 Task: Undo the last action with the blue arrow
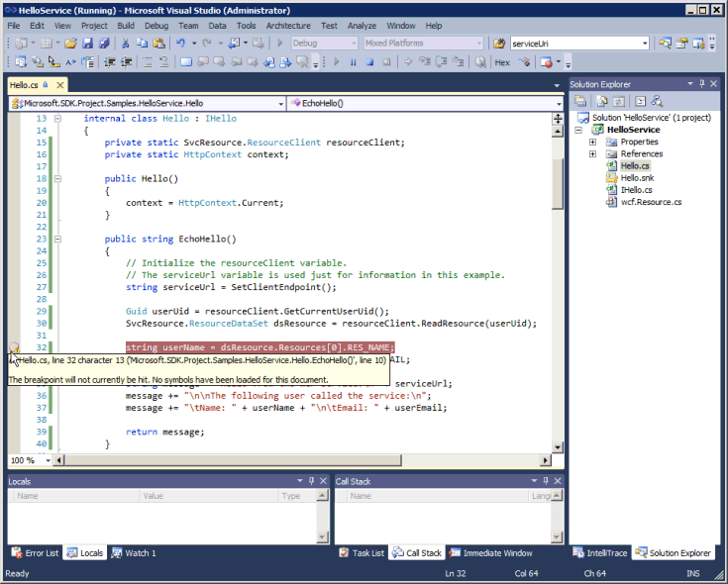click(x=180, y=44)
